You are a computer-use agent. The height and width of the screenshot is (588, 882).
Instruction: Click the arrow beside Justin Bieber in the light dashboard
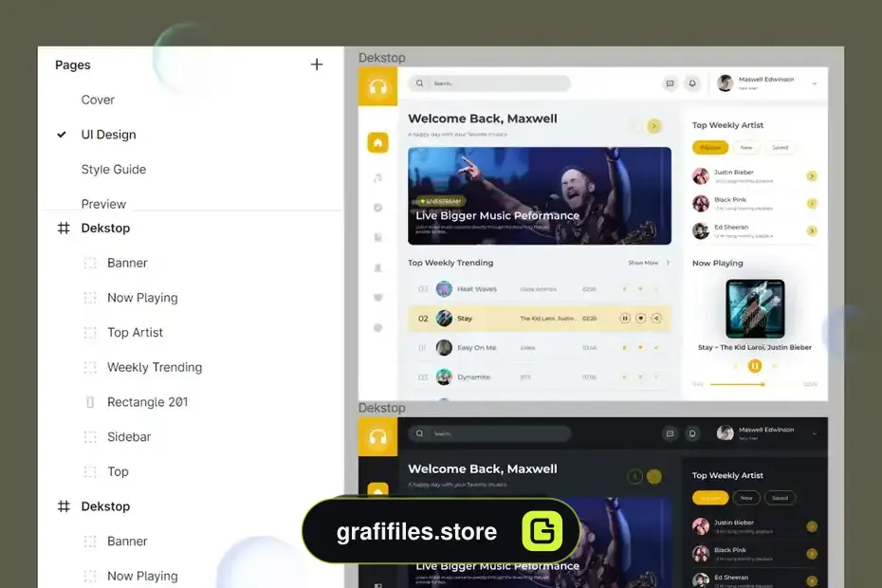click(812, 176)
